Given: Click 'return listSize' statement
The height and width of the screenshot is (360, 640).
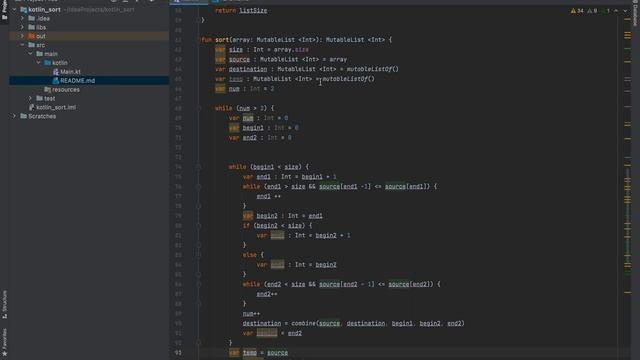Looking at the screenshot, I should pyautogui.click(x=241, y=11).
